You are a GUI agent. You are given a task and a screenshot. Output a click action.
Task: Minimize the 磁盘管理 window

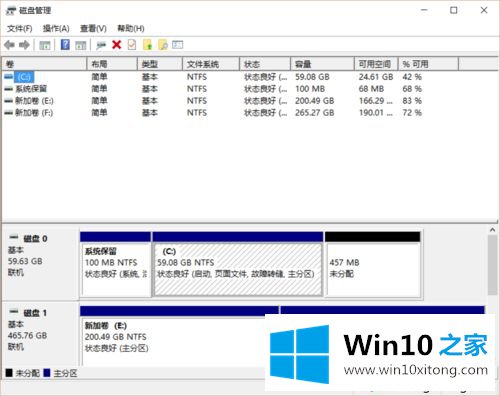pyautogui.click(x=424, y=10)
